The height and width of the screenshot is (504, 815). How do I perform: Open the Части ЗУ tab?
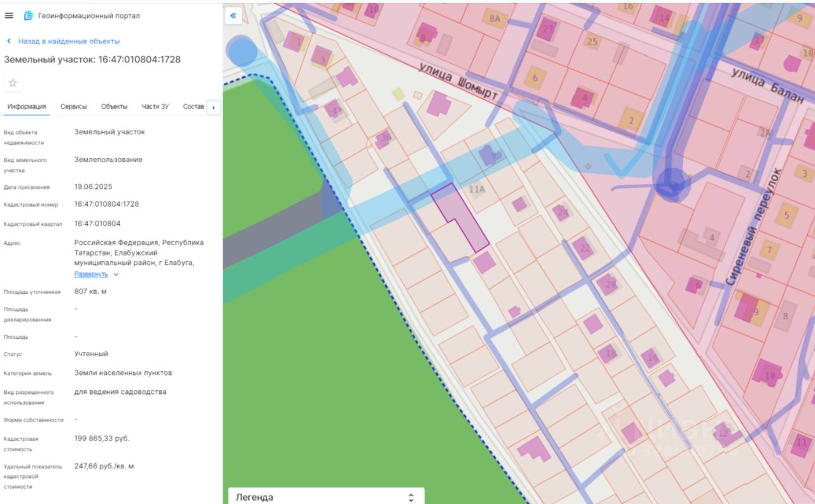click(155, 106)
